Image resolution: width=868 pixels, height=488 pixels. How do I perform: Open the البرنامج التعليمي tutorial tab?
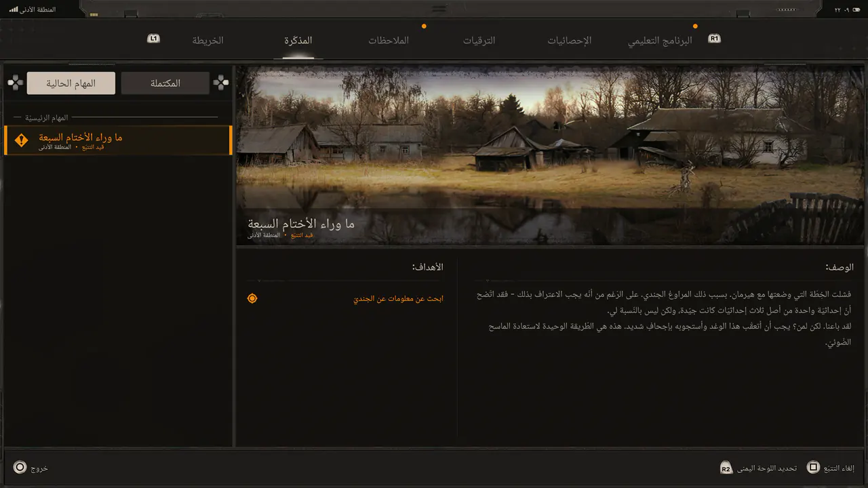tap(660, 41)
